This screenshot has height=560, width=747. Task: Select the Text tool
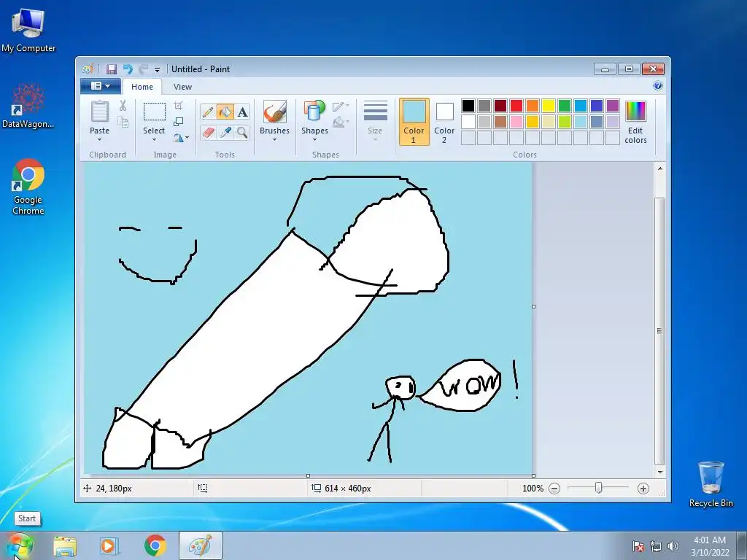[242, 112]
